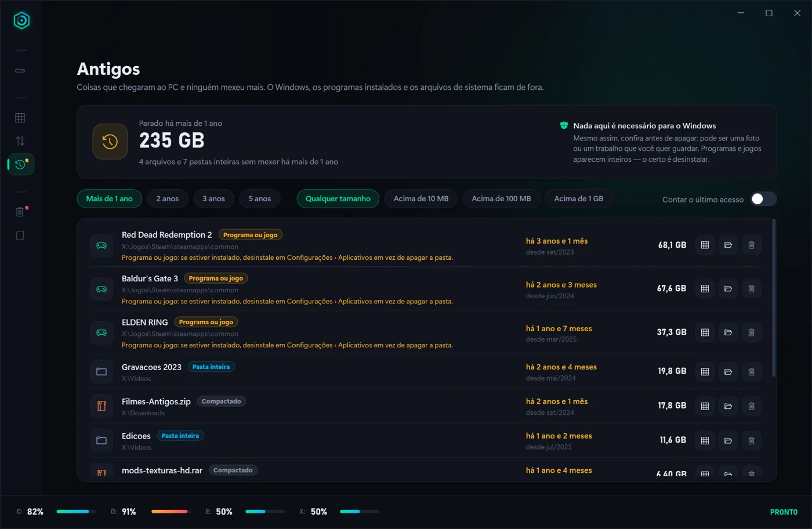
Task: Click the folder icon beside Gravacoes 2023
Action: [x=101, y=372]
